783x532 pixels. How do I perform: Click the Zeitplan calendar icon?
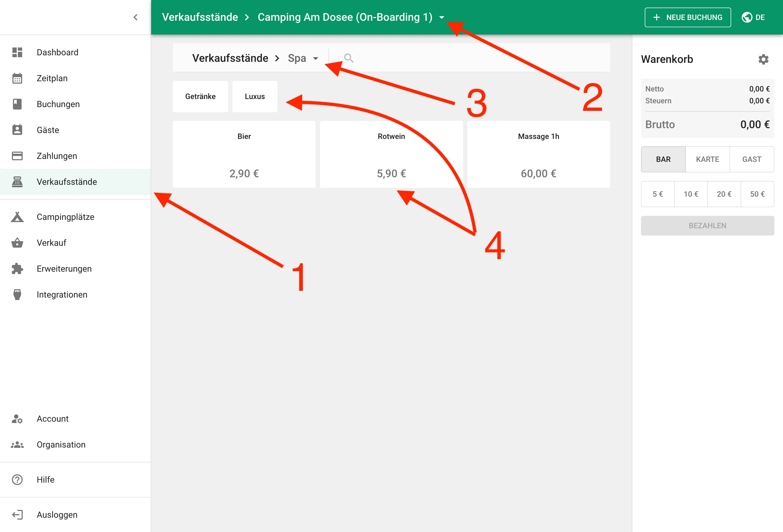(17, 78)
